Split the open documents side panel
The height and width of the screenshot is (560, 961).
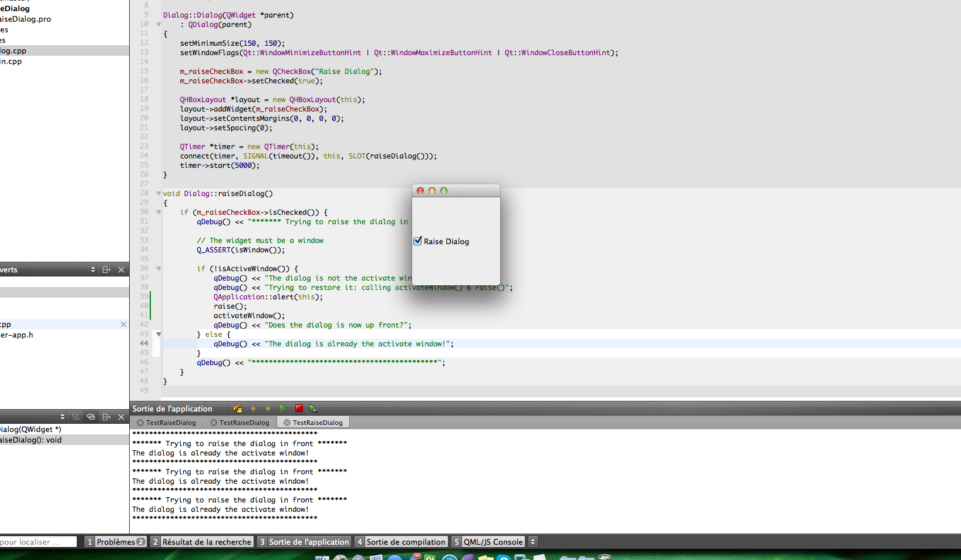point(106,270)
